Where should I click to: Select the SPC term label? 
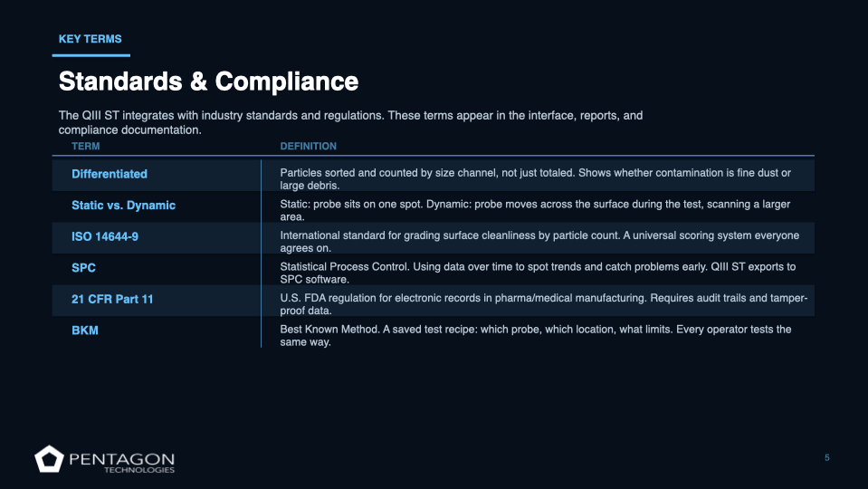pos(83,268)
